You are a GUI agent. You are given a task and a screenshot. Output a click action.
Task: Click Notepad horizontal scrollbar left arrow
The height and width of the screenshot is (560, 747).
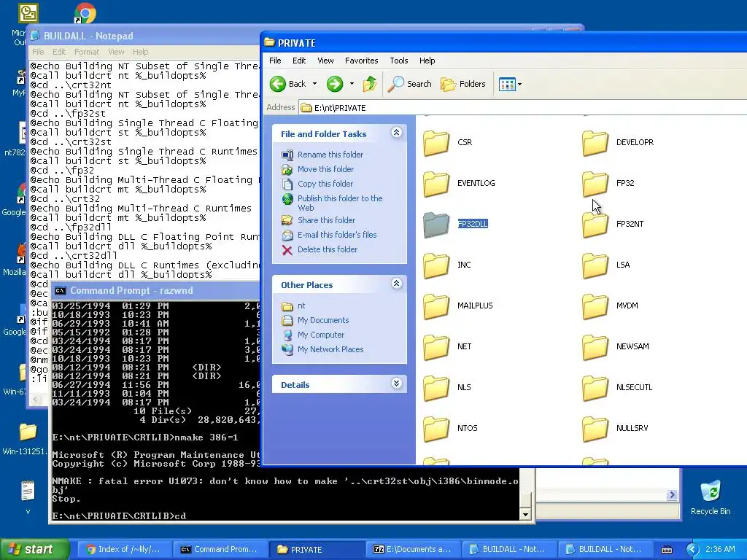36,399
